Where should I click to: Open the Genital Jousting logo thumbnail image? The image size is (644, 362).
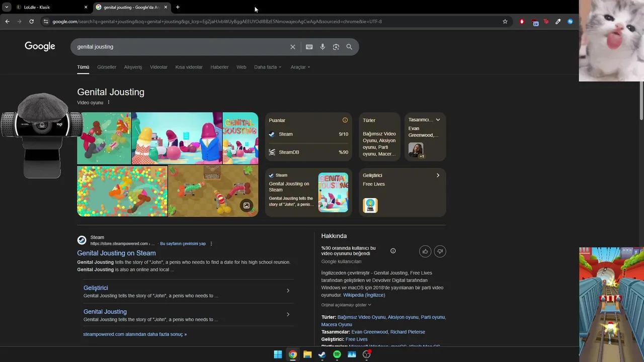coord(240,138)
